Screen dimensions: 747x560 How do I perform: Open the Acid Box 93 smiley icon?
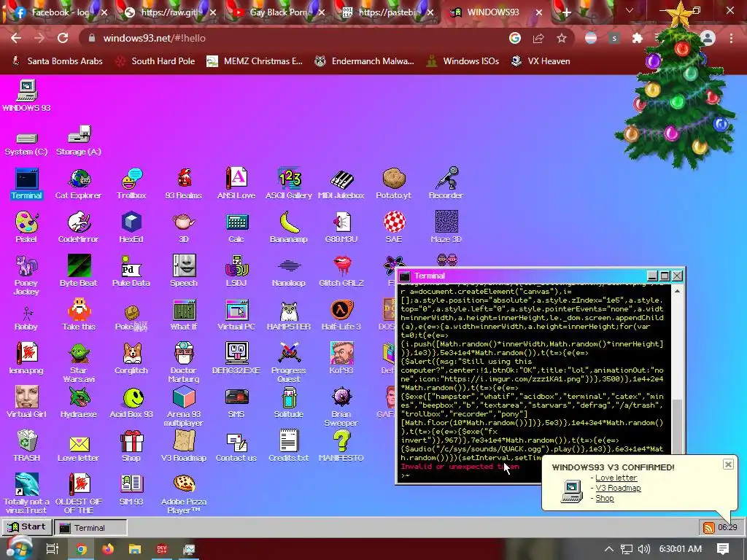pyautogui.click(x=131, y=402)
